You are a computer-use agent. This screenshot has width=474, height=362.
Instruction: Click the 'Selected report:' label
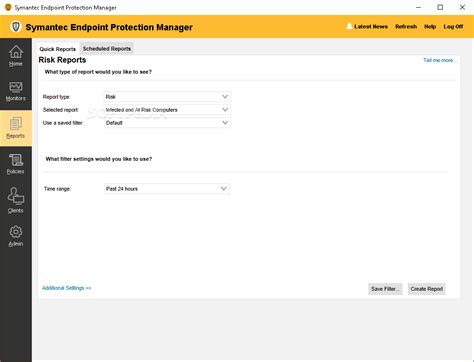click(61, 110)
